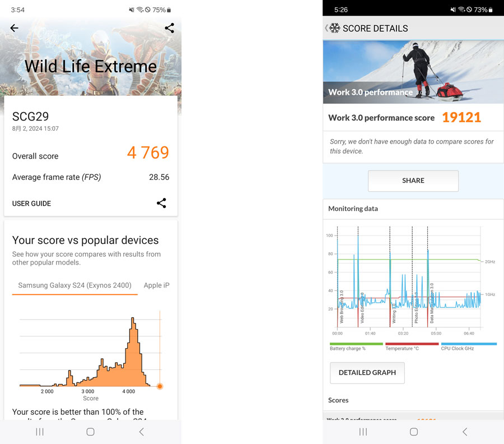The width and height of the screenshot is (504, 444).
Task: Tap the recent apps button in the right phone
Action: pyautogui.click(x=363, y=432)
